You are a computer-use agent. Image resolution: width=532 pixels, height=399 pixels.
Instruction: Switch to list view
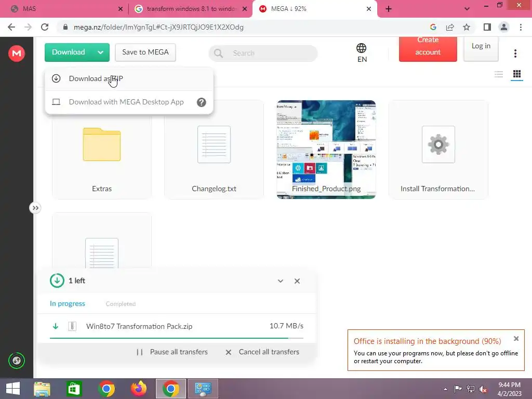tap(498, 74)
